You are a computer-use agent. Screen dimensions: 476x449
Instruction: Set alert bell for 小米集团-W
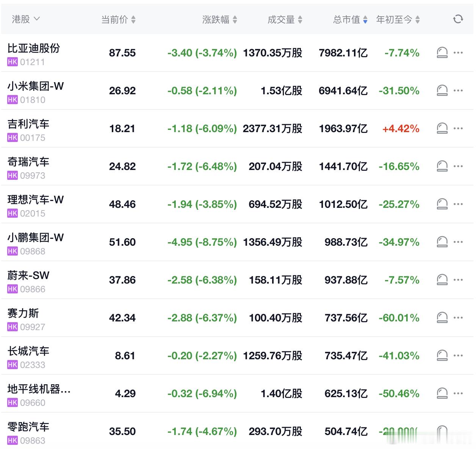442,90
